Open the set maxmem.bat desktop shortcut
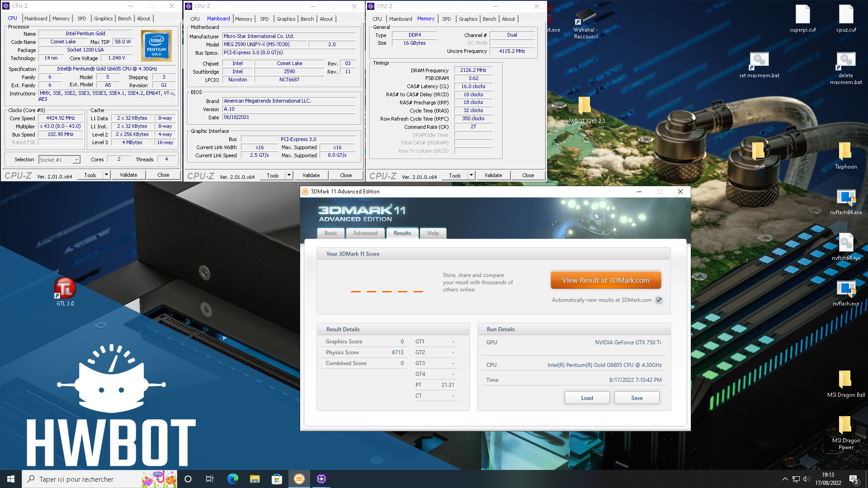 point(759,65)
